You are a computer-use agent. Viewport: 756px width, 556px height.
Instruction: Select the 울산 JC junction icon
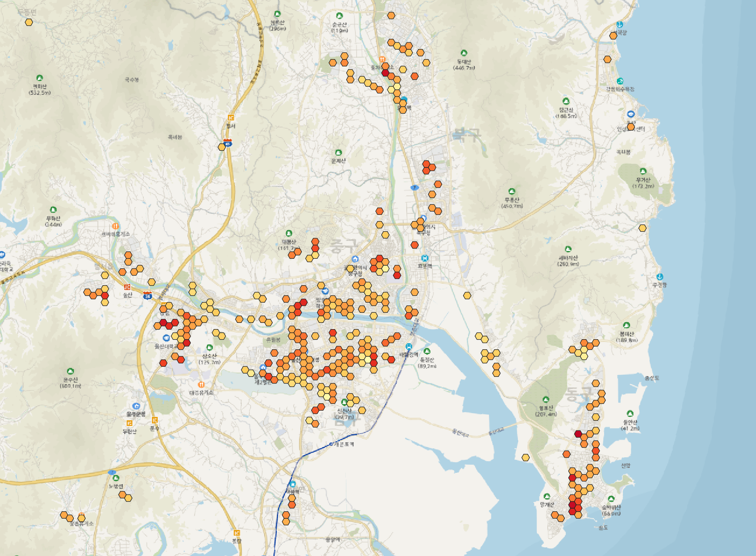coord(127,287)
